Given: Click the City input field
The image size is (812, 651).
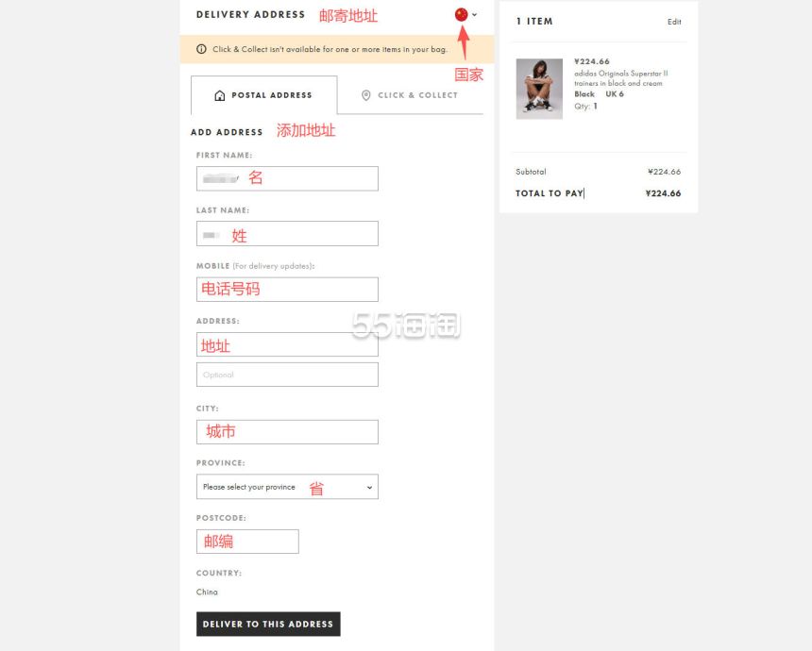Looking at the screenshot, I should pos(287,431).
